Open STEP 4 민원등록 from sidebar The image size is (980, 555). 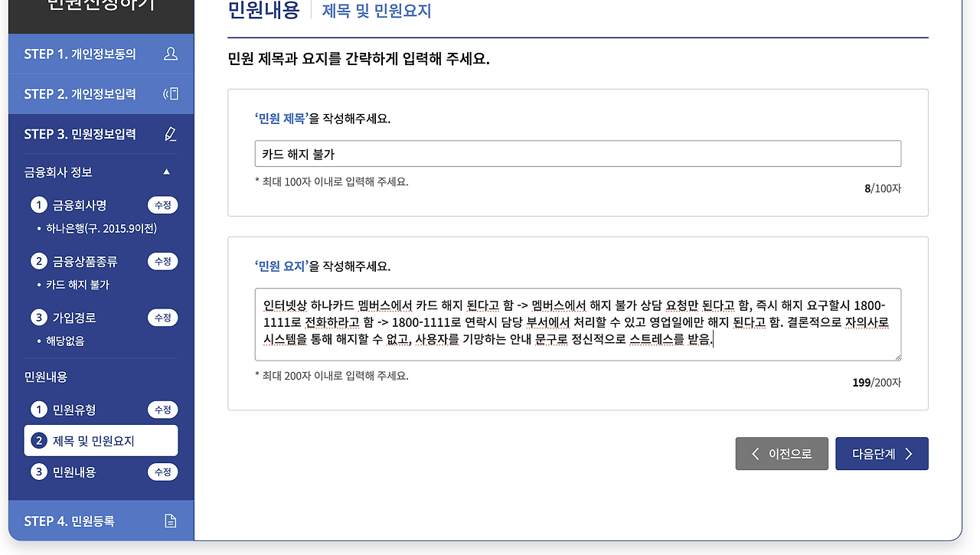point(69,520)
